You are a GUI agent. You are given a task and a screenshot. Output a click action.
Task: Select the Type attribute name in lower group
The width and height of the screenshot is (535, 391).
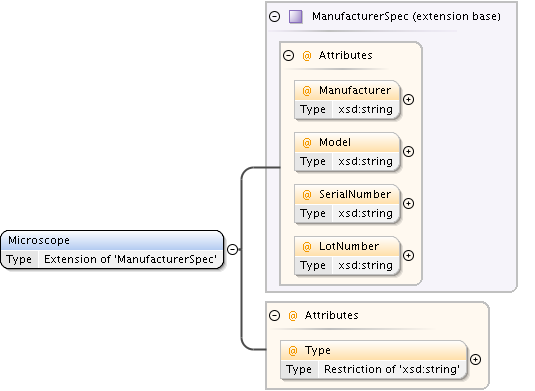click(x=318, y=350)
